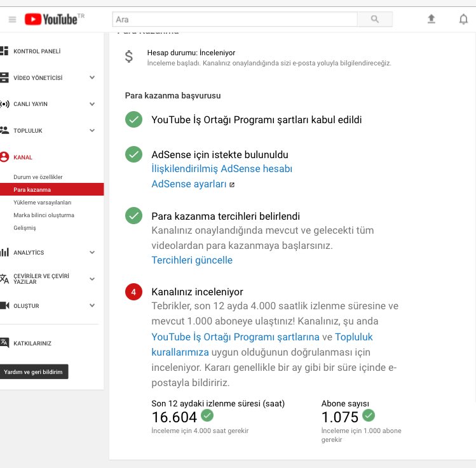Click green check next to 1.075 subscribers
Image resolution: width=476 pixels, height=468 pixels.
click(369, 415)
